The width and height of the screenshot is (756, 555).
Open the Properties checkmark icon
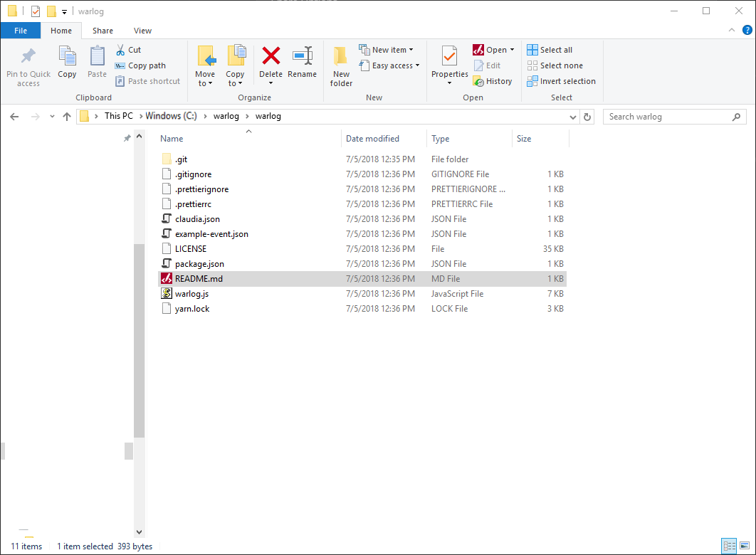pos(449,56)
